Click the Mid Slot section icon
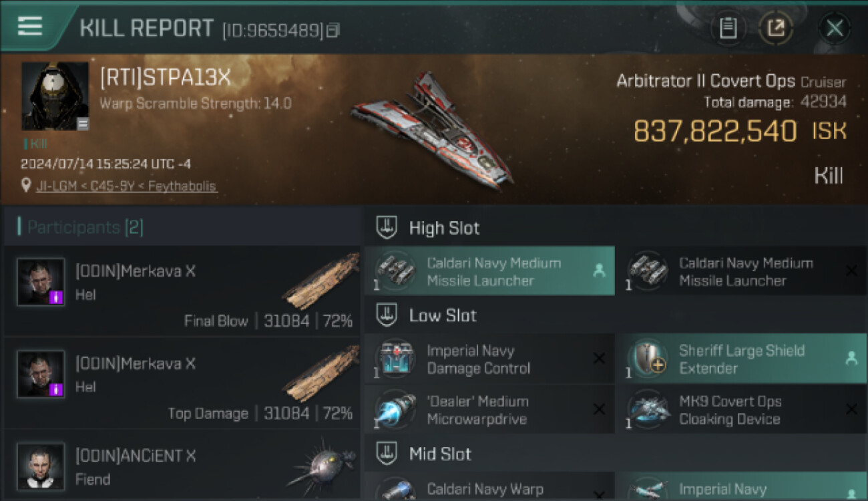 (387, 454)
